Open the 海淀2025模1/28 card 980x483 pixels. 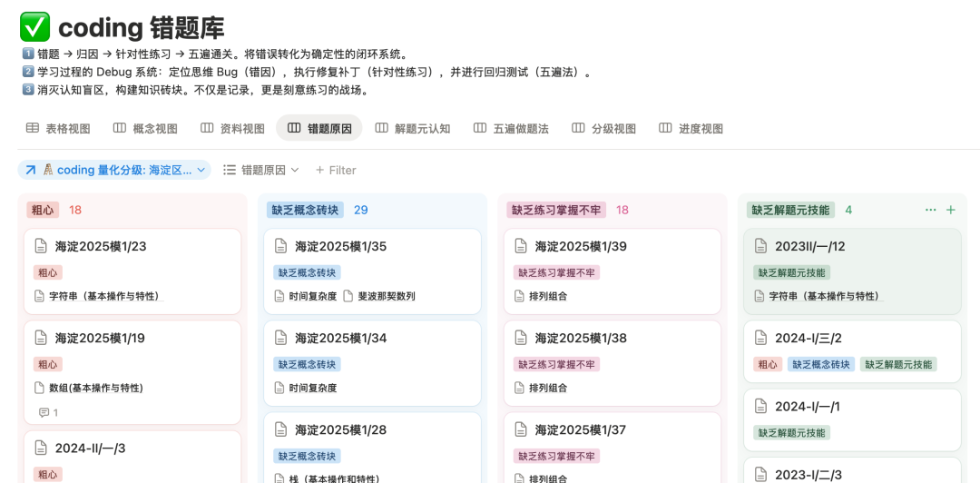373,448
